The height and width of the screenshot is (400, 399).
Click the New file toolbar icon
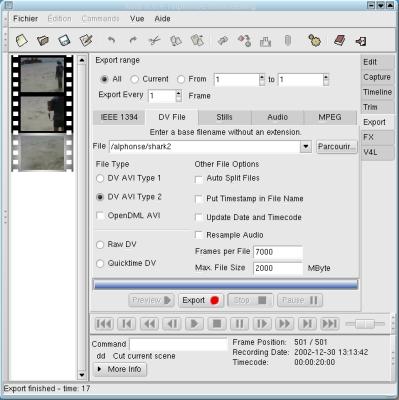pos(22,41)
